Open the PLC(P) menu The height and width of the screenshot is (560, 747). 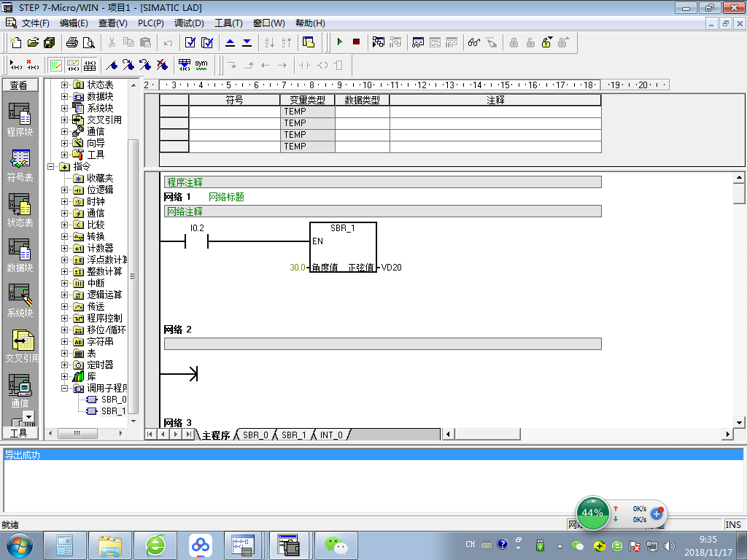[x=150, y=23]
